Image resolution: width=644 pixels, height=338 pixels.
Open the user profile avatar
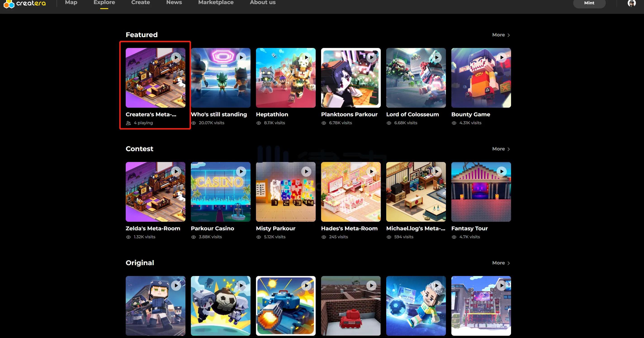pos(632,3)
